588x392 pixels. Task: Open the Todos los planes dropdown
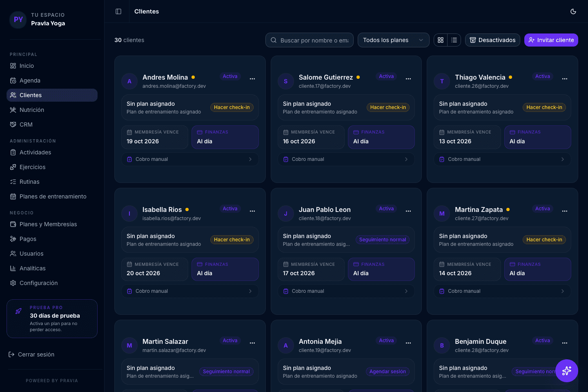coord(394,40)
